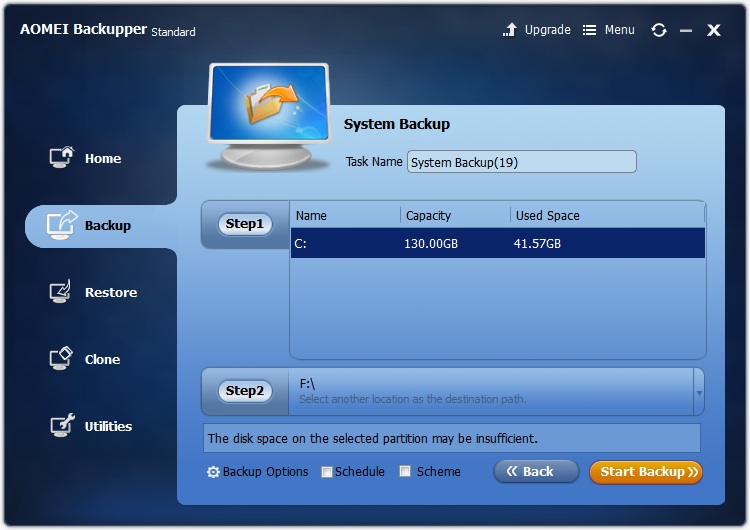Tick the Scheme checkbox
750x530 pixels.
click(x=405, y=472)
